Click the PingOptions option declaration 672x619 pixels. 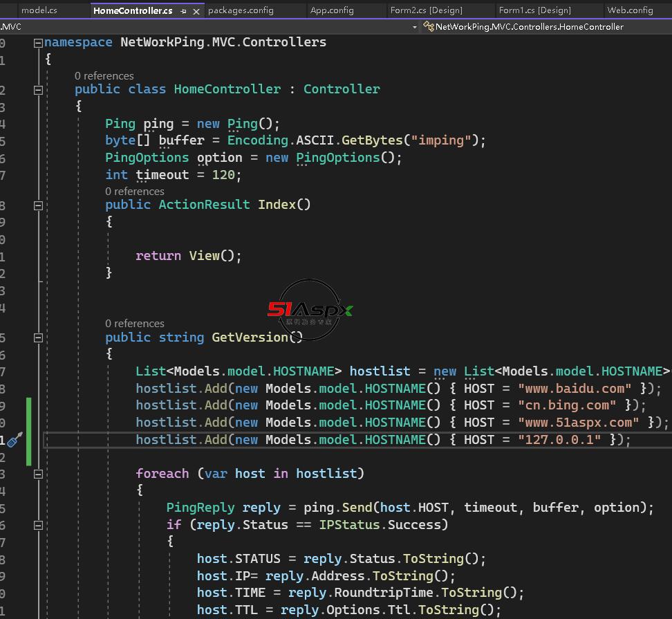[253, 158]
